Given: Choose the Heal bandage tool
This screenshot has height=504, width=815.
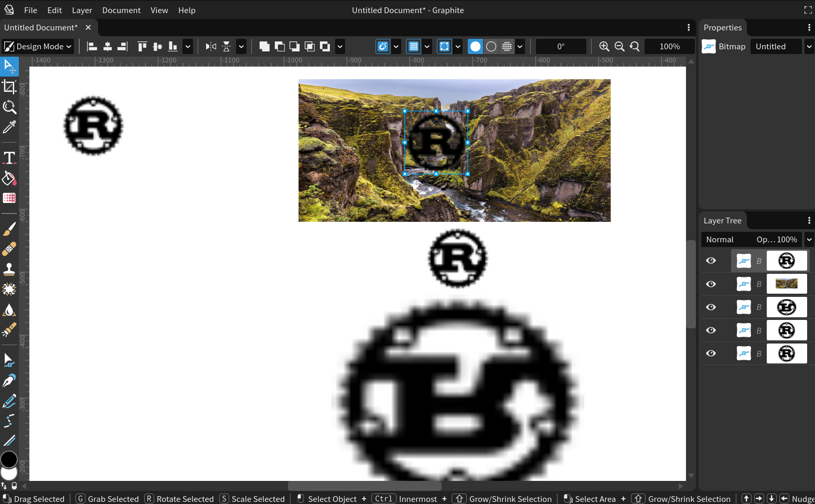Looking at the screenshot, I should point(9,249).
